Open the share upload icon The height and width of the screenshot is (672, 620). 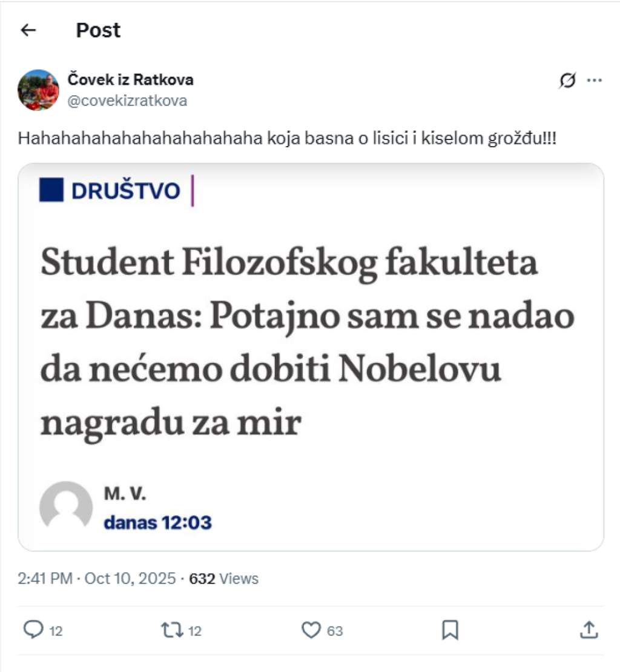(589, 630)
